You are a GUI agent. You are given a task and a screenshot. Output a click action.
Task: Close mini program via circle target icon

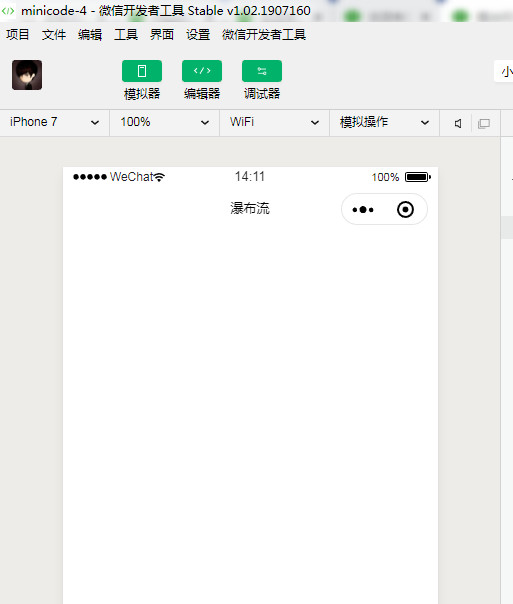click(x=405, y=210)
